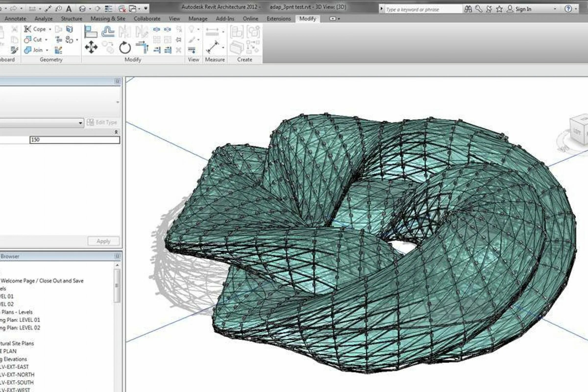The image size is (588, 392).
Task: Collapse the properties section double-chevron
Action: [x=116, y=132]
